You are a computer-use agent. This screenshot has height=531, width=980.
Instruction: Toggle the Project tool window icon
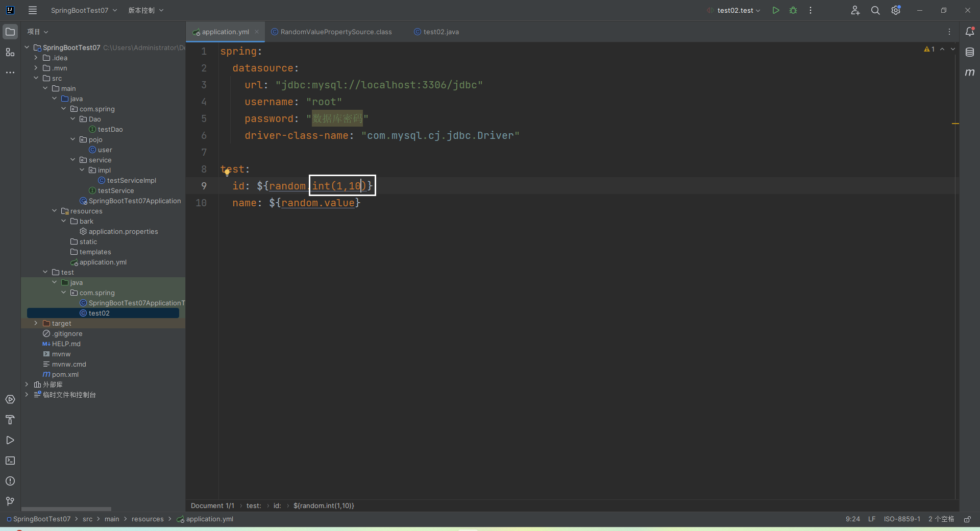coord(10,32)
